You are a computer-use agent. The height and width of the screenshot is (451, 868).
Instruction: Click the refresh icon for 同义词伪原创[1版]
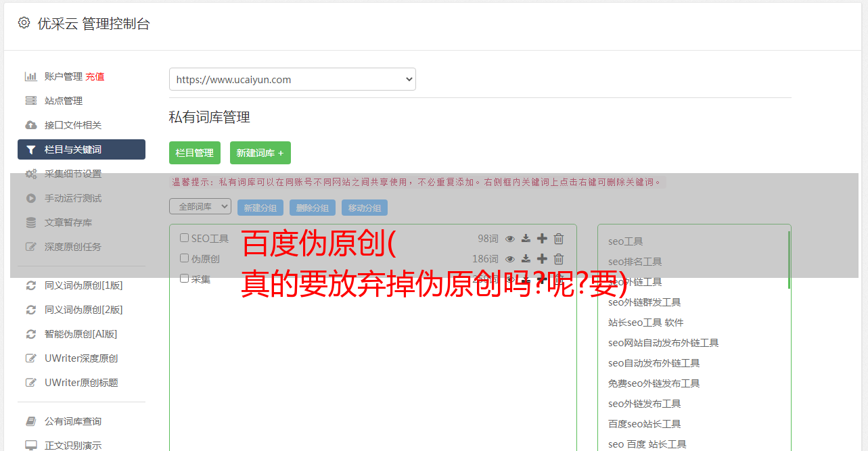click(31, 285)
